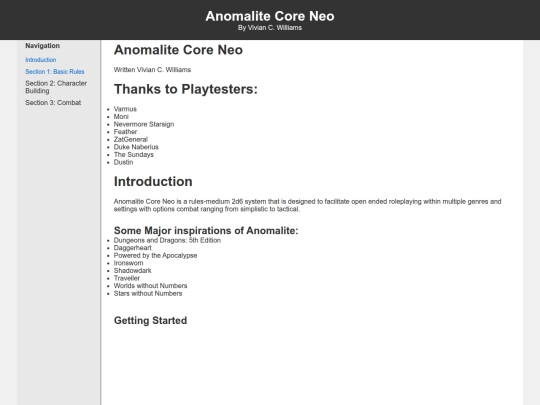Select the Traveller list item

[x=127, y=278]
